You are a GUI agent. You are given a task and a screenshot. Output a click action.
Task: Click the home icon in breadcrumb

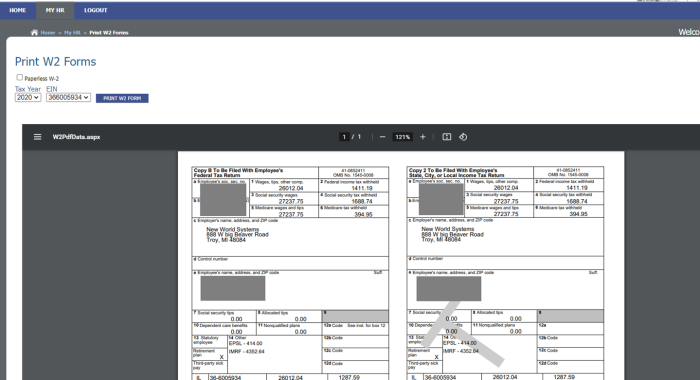pyautogui.click(x=34, y=33)
